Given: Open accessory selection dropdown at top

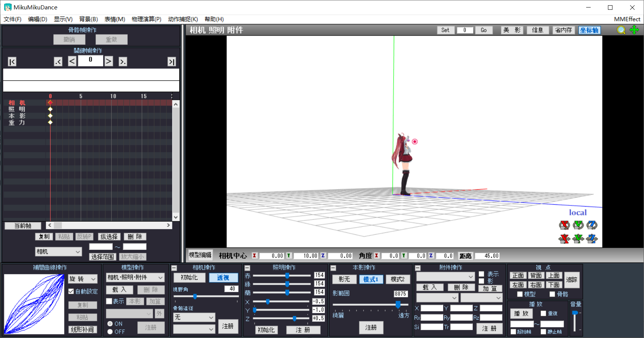Looking at the screenshot, I should [445, 276].
